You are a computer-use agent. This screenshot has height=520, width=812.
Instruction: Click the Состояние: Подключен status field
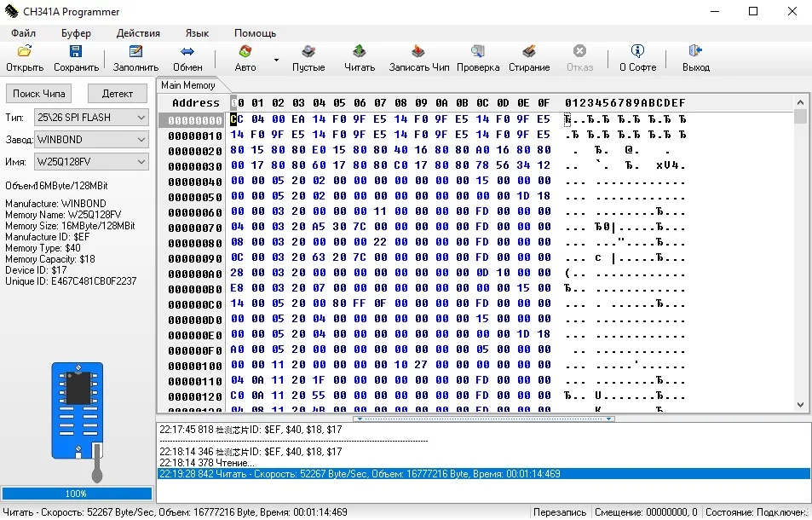(757, 512)
